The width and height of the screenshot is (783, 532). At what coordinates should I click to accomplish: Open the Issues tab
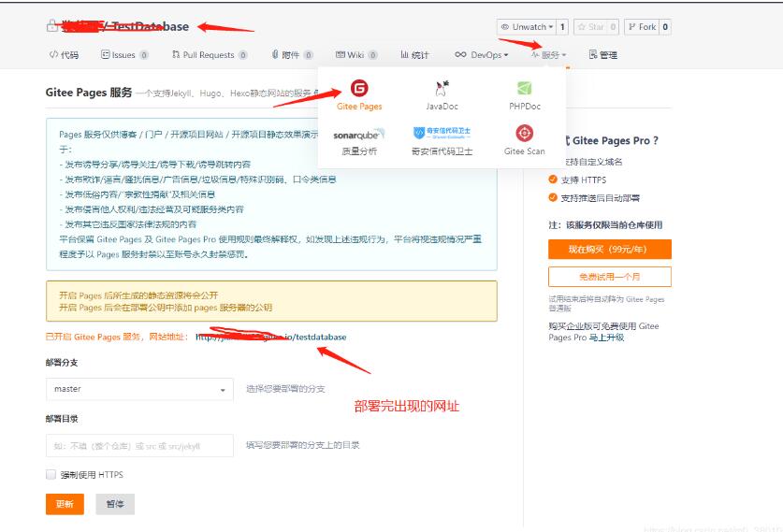click(124, 55)
